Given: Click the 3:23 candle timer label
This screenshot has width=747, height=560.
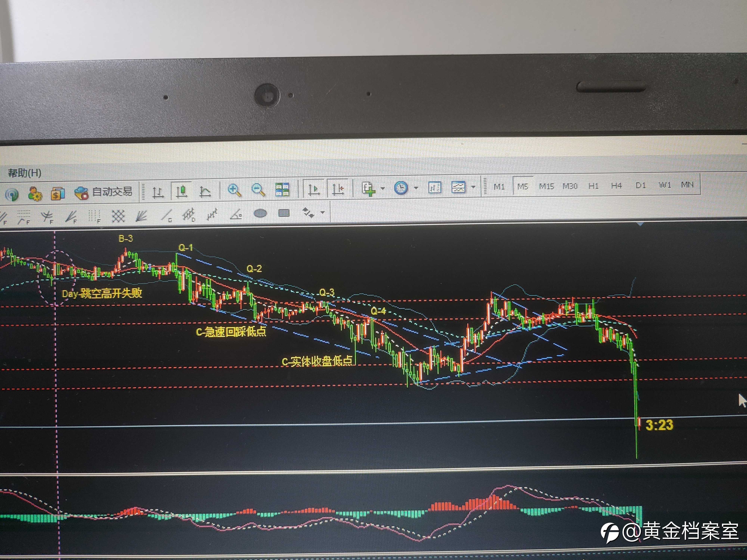Looking at the screenshot, I should (x=660, y=425).
